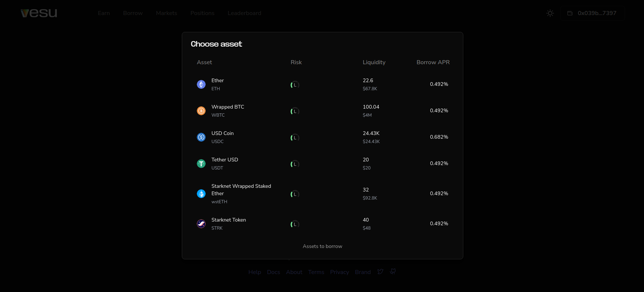Select Starknet Token as borrow asset
The width and height of the screenshot is (644, 292).
pyautogui.click(x=323, y=224)
